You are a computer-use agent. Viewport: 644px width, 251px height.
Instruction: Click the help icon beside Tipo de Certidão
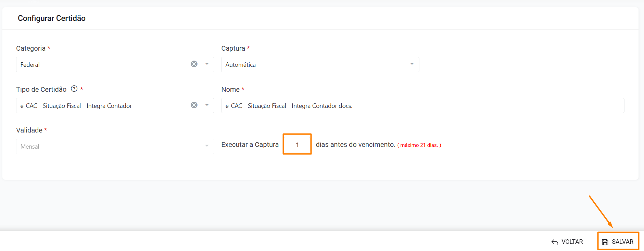pos(74,89)
